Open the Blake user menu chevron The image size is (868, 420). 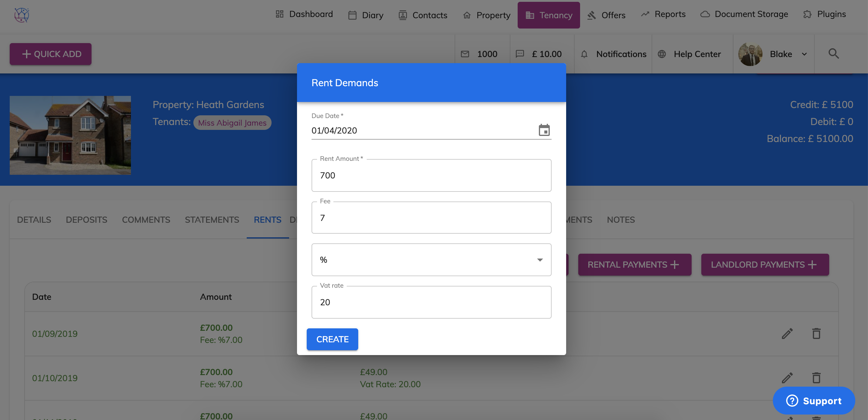(804, 54)
